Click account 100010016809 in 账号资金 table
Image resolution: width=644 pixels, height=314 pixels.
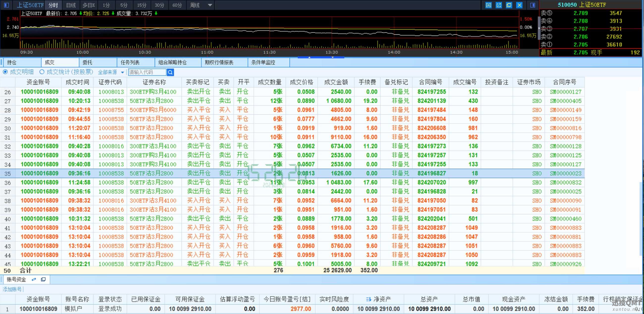38,309
